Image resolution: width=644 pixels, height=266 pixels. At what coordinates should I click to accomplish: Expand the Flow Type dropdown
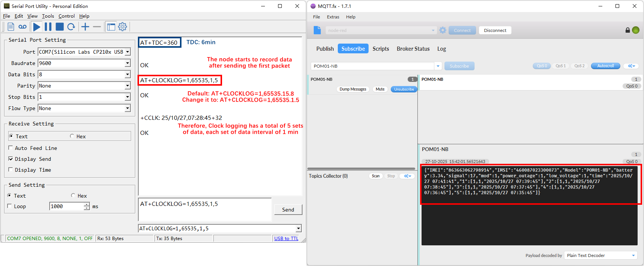[128, 108]
